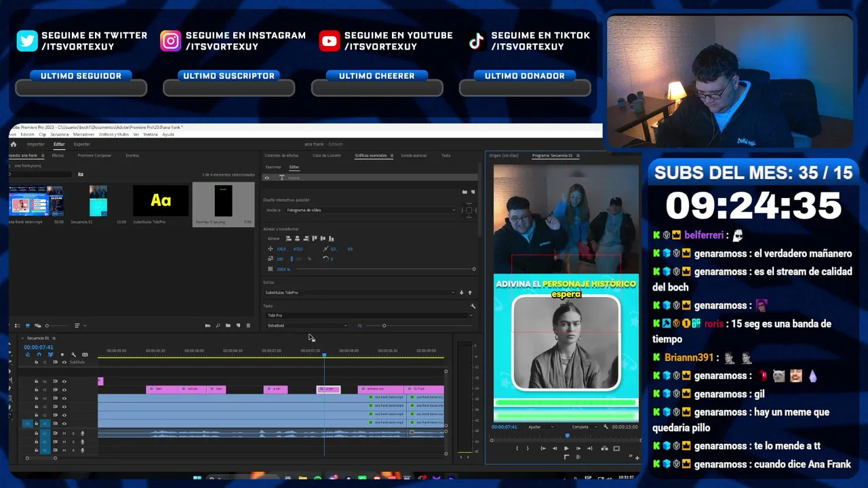
Task: Open the Gráficos y títulos menu
Action: pos(114,134)
